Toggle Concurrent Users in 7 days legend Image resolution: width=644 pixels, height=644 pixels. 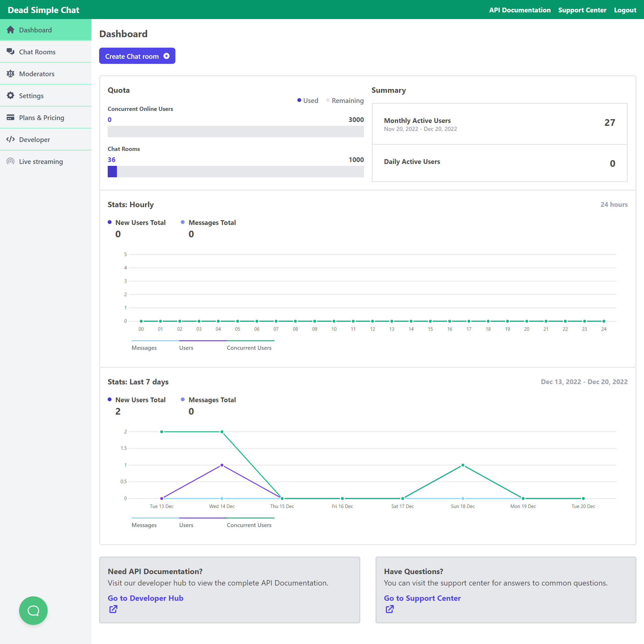(249, 525)
